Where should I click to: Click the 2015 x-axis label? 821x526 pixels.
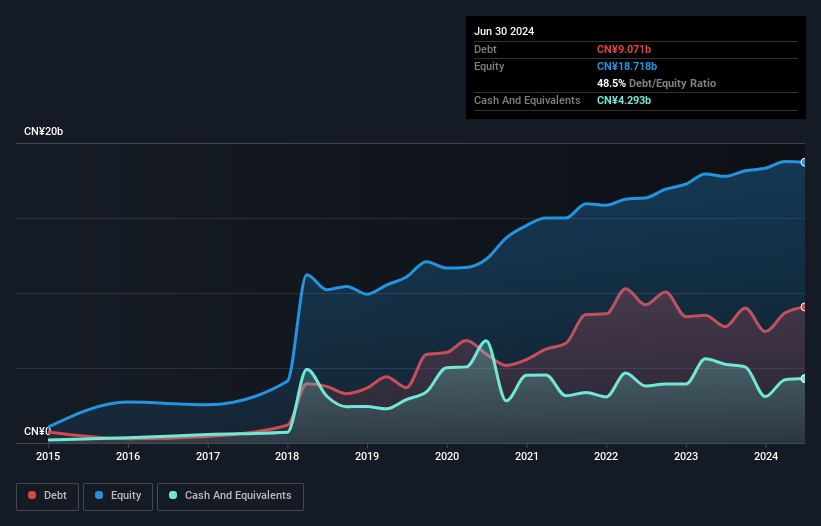(48, 456)
